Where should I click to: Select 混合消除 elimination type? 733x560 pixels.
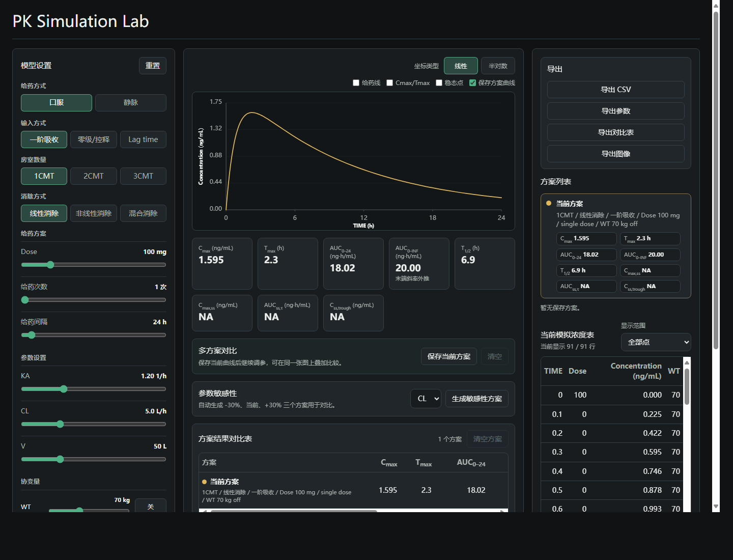pyautogui.click(x=143, y=213)
